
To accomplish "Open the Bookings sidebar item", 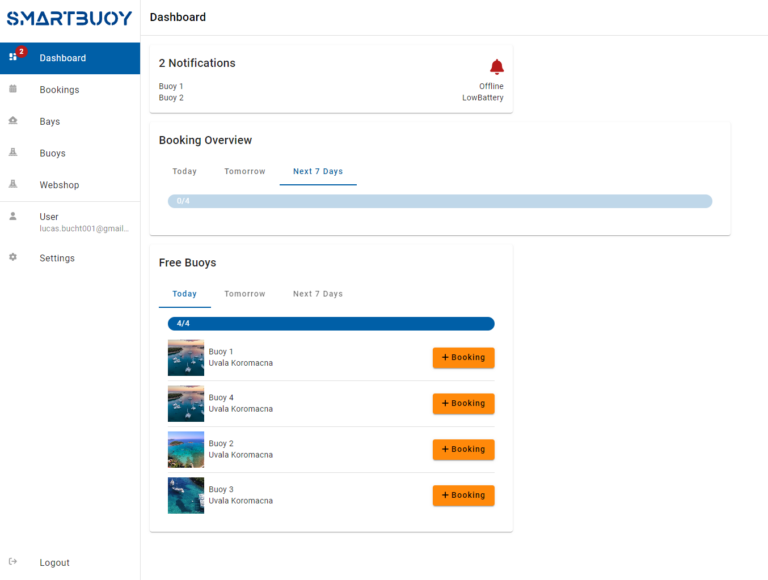I will (70, 90).
